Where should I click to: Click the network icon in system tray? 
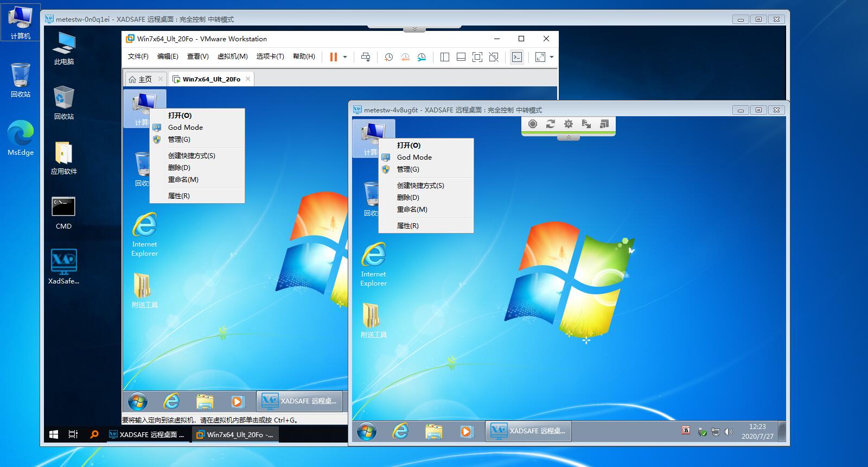[716, 432]
